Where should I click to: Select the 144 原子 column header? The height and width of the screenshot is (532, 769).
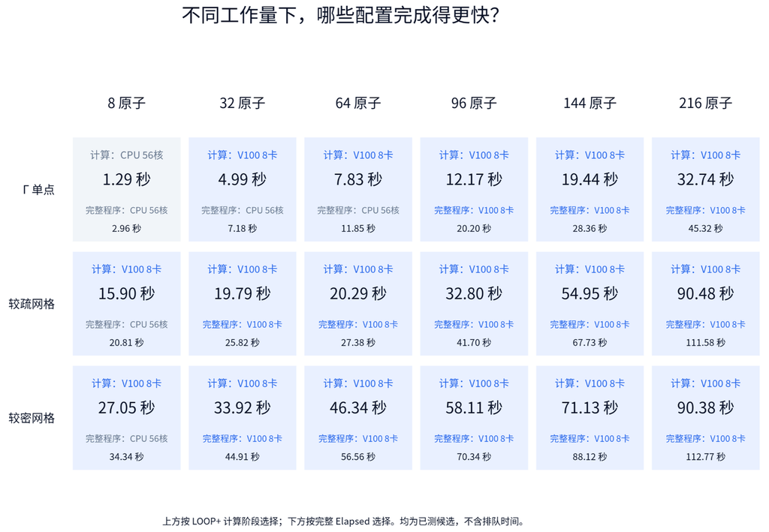coord(590,103)
